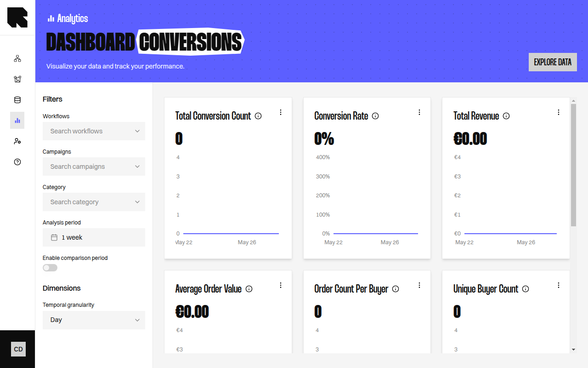Image resolution: width=588 pixels, height=368 pixels.
Task: Open the database sidebar icon
Action: [17, 100]
